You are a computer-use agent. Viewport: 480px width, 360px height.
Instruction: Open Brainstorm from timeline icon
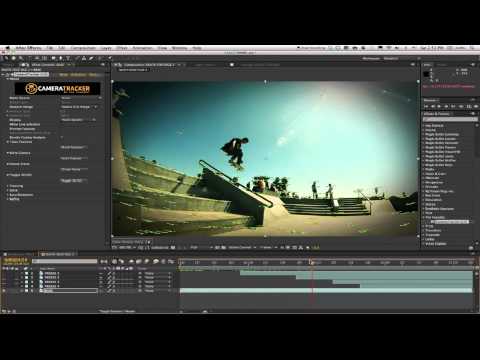156,262
